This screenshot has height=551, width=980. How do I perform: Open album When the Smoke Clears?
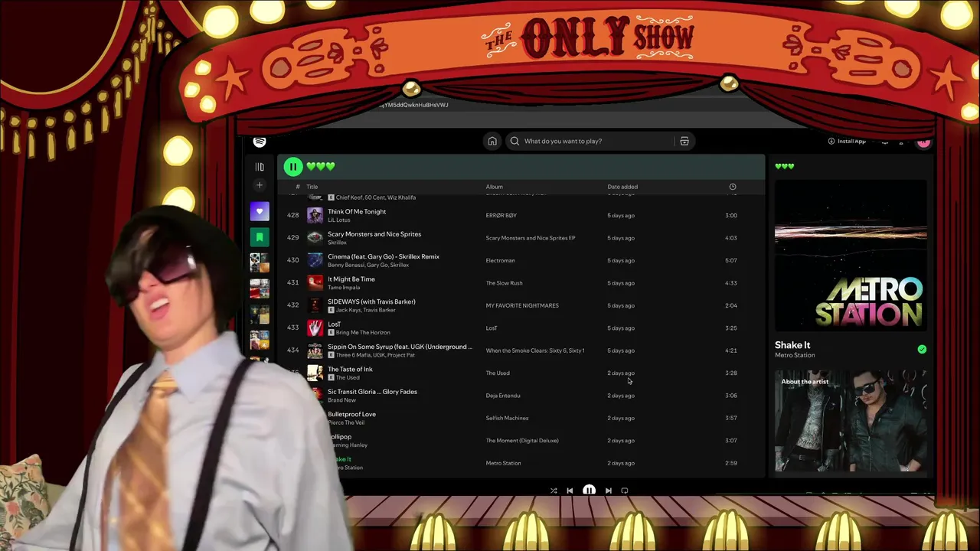click(535, 350)
